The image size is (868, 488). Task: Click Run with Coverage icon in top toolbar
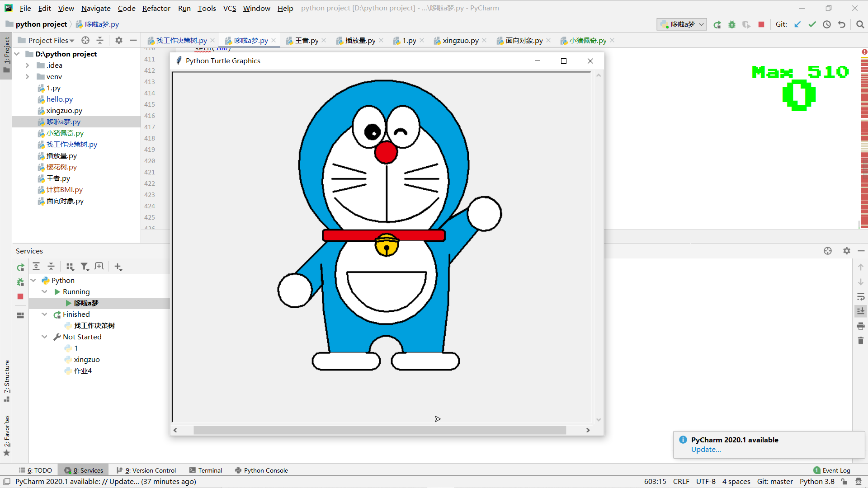pos(746,24)
